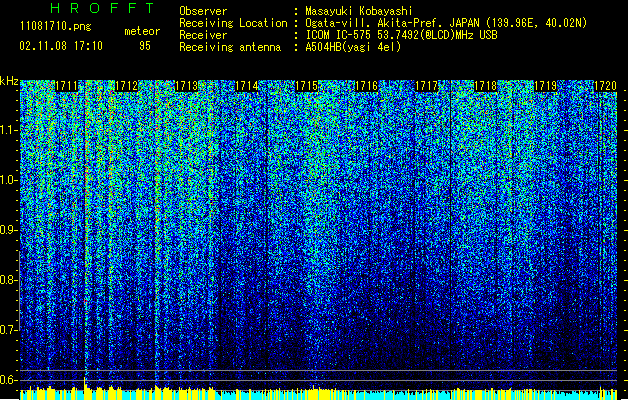Click the Receiving Location label
Viewport: 629px width, 400px height.
[233, 23]
